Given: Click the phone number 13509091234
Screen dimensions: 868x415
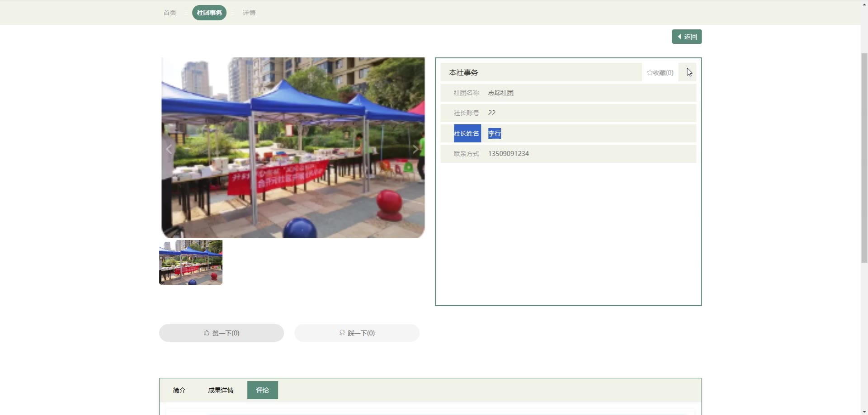Looking at the screenshot, I should pos(509,154).
